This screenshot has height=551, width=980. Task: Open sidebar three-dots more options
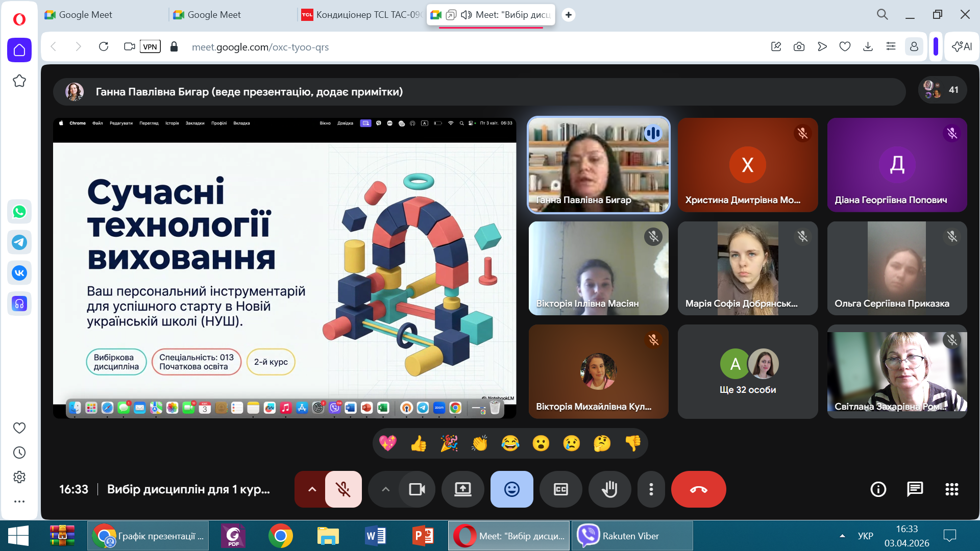tap(19, 502)
